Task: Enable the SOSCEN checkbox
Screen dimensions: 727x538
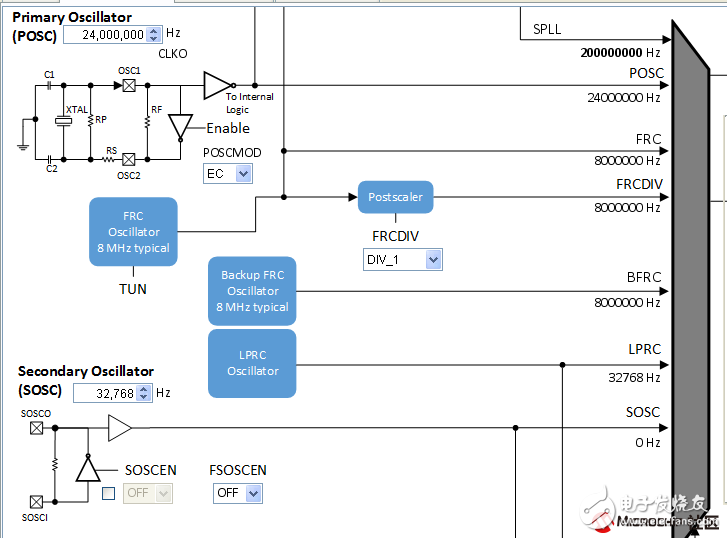Action: click(108, 493)
